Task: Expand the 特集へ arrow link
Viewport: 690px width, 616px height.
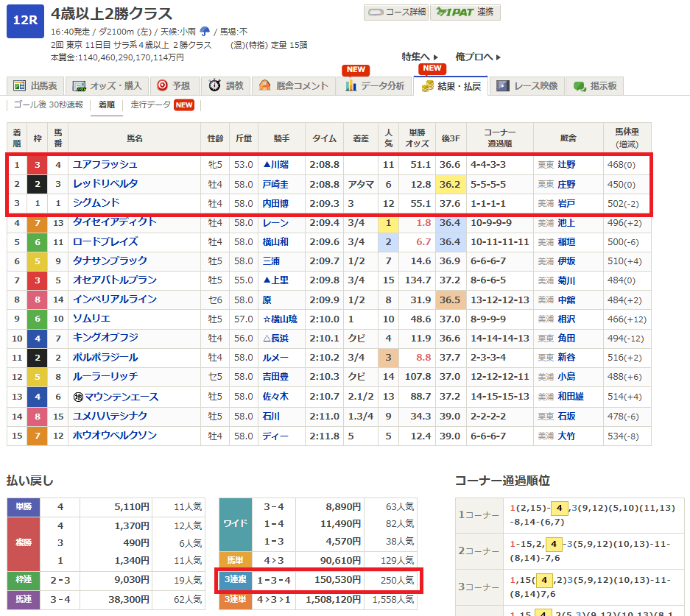Action: [x=420, y=57]
